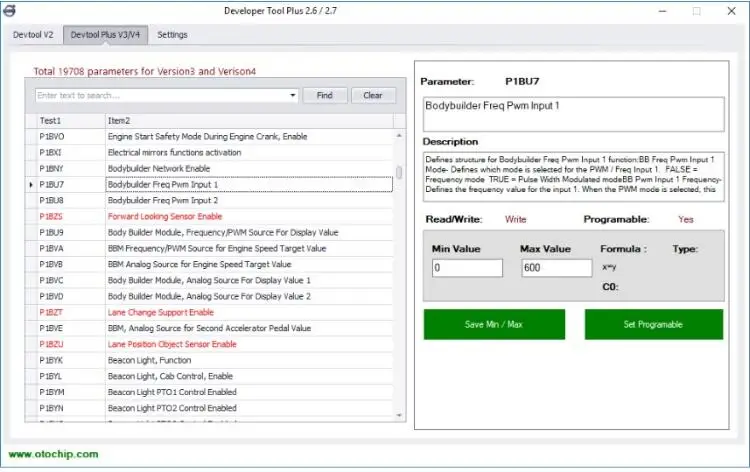750x472 pixels.
Task: Click the P1BU8 code cell
Action: point(71,200)
